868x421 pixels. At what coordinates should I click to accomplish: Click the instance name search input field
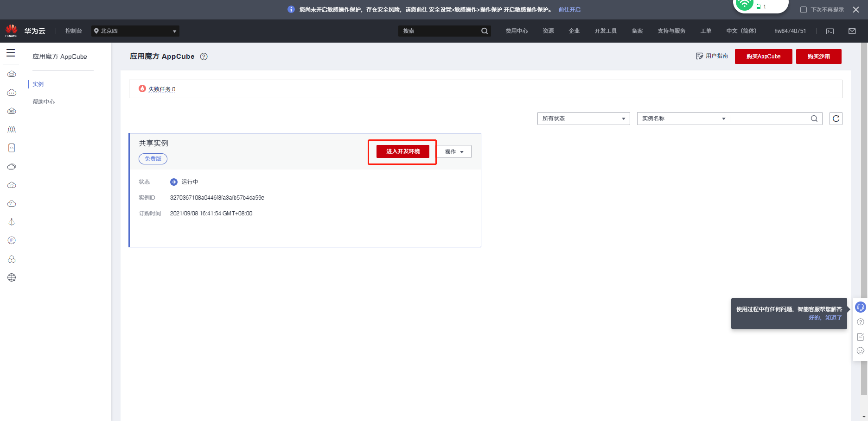pyautogui.click(x=770, y=119)
